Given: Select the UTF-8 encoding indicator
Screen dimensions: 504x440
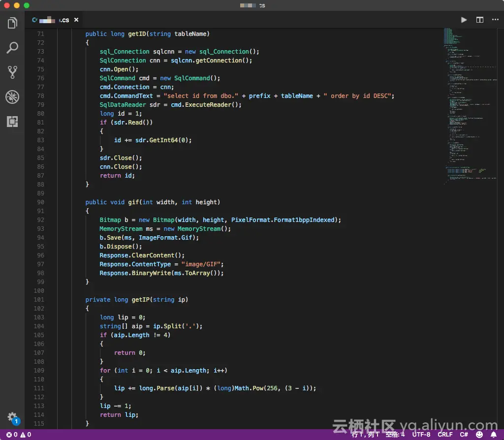Looking at the screenshot, I should pos(421,435).
